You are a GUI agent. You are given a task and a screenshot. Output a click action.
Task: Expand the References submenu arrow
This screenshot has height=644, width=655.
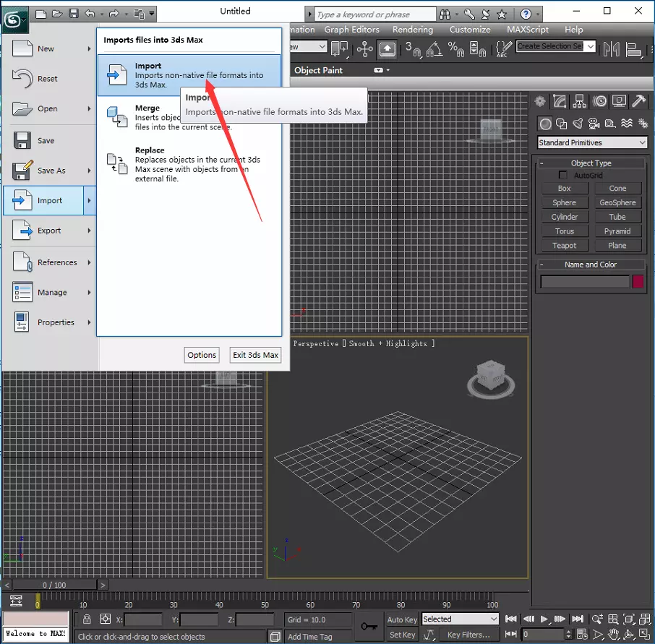coord(90,262)
